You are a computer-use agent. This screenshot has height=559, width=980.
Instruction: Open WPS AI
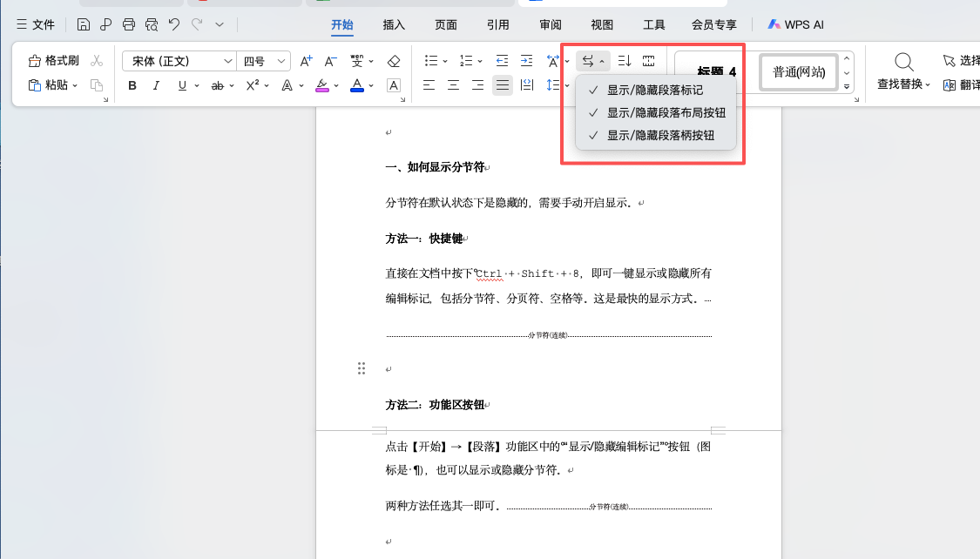[x=795, y=24]
